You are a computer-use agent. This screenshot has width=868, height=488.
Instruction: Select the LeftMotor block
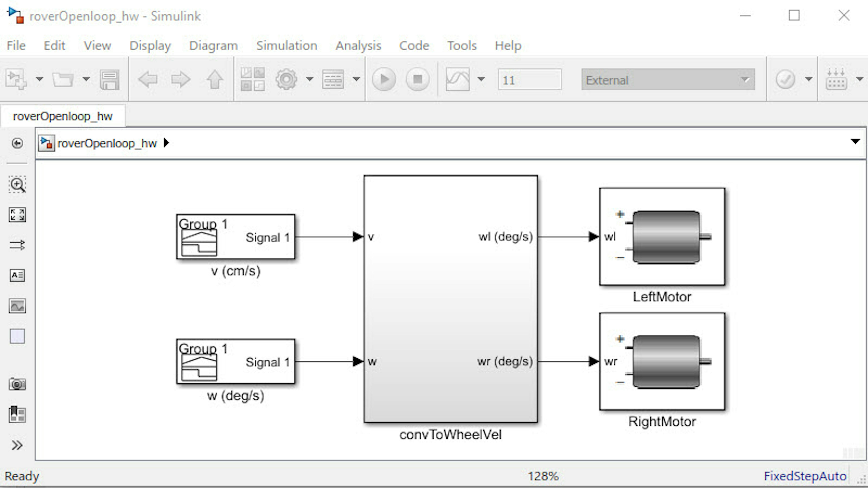point(662,237)
